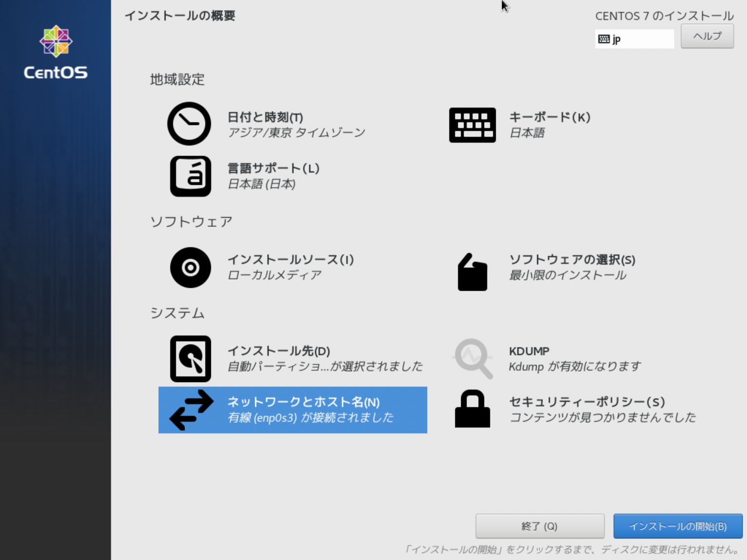Click the hard disk icon for インストール先
The image size is (747, 560).
pos(190,359)
